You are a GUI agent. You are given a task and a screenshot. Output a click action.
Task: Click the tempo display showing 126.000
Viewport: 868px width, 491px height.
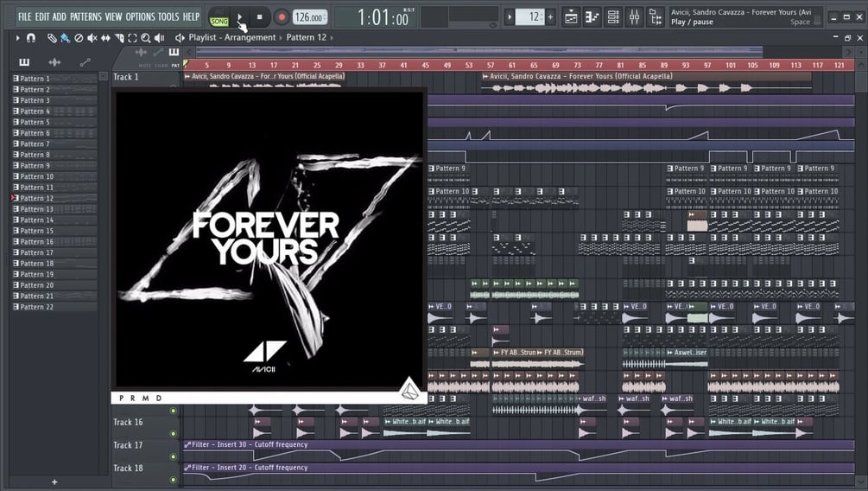tap(309, 17)
